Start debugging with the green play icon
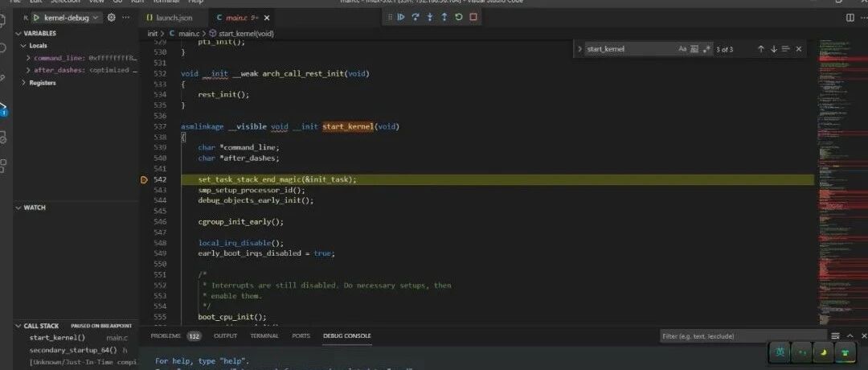The width and height of the screenshot is (868, 370). [36, 18]
